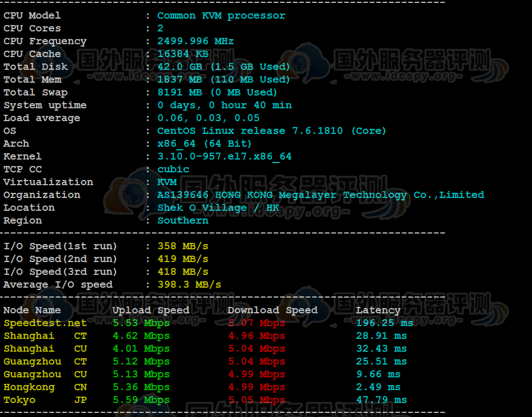
Task: Click the 'Average I/O speed' label
Action: (x=58, y=284)
